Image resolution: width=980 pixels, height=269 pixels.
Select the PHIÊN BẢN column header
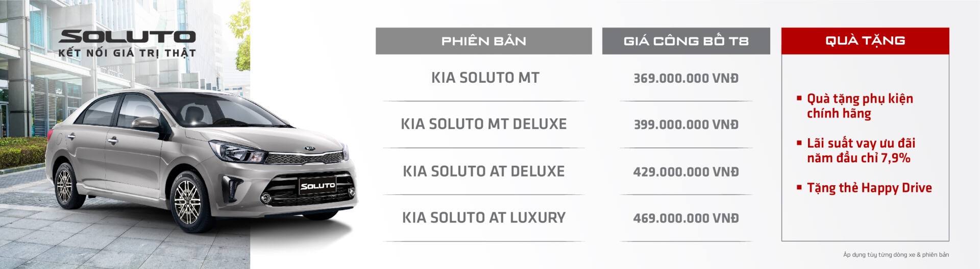click(483, 41)
